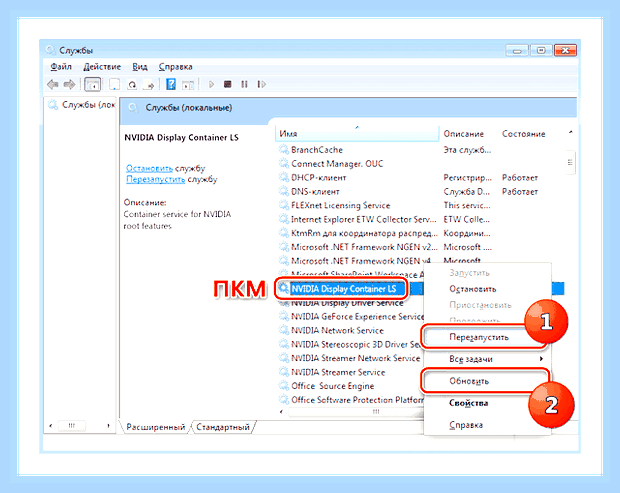Sort by the Состояние column header
The width and height of the screenshot is (620, 493).
point(524,134)
